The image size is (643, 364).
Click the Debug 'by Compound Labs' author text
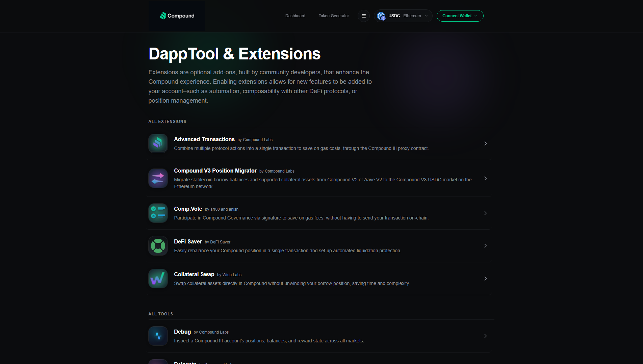point(211,332)
